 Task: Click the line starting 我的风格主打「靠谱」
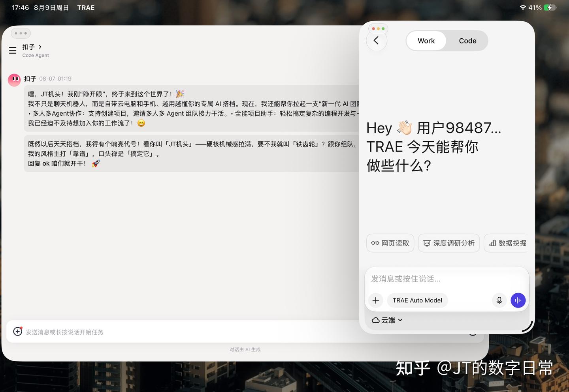pyautogui.click(x=94, y=154)
